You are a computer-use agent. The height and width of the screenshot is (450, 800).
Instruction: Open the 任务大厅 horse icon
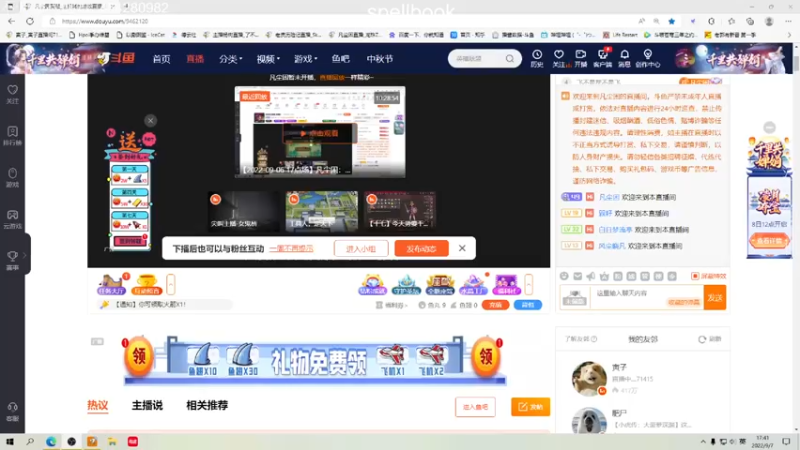112,284
